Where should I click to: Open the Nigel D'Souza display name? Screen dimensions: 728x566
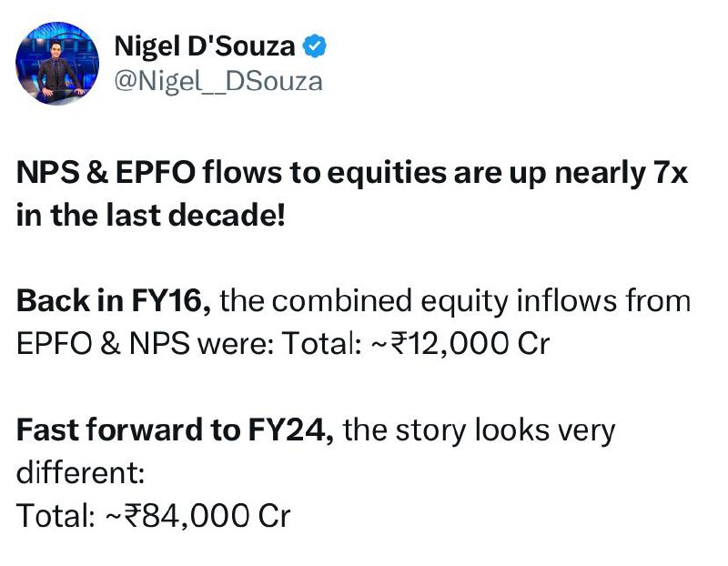coord(204,45)
